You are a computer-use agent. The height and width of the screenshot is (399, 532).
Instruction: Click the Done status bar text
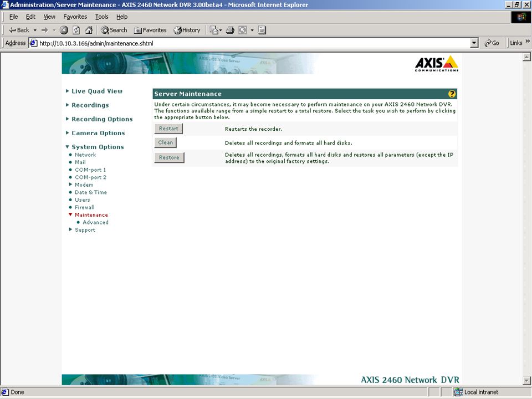tap(17, 392)
